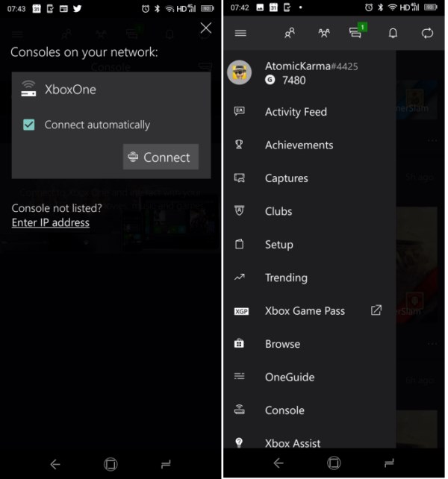Tap the Activity Feed chat icon

tap(239, 110)
